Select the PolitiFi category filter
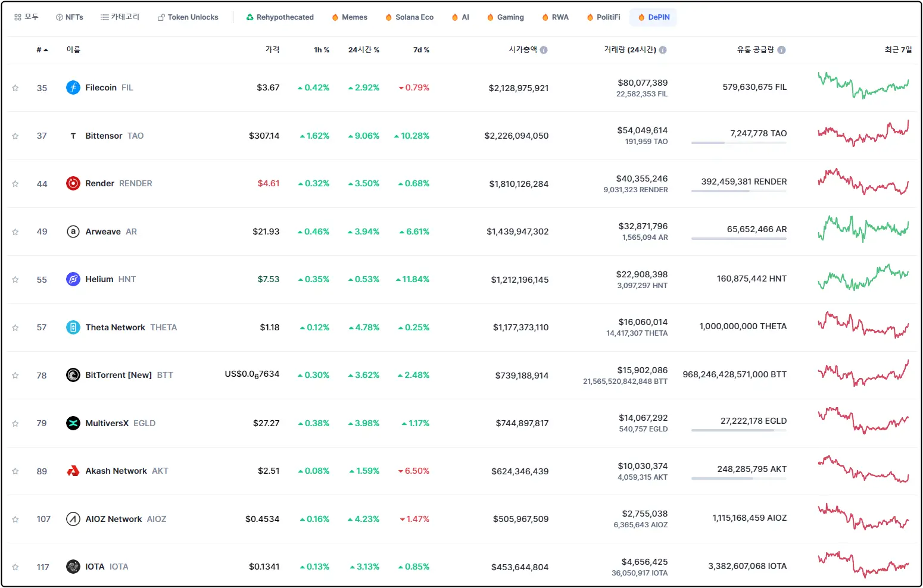Image resolution: width=923 pixels, height=588 pixels. coord(604,17)
